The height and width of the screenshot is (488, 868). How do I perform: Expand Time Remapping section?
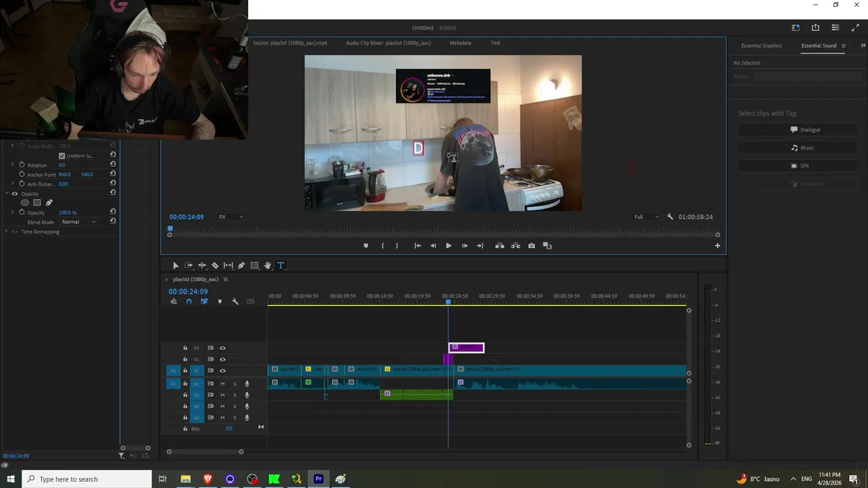[x=6, y=232]
